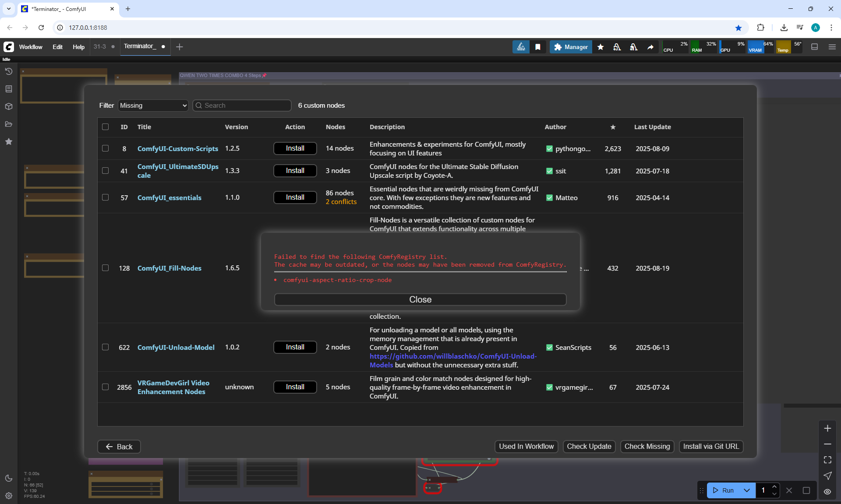Click fit view icon on canvas

(x=827, y=460)
